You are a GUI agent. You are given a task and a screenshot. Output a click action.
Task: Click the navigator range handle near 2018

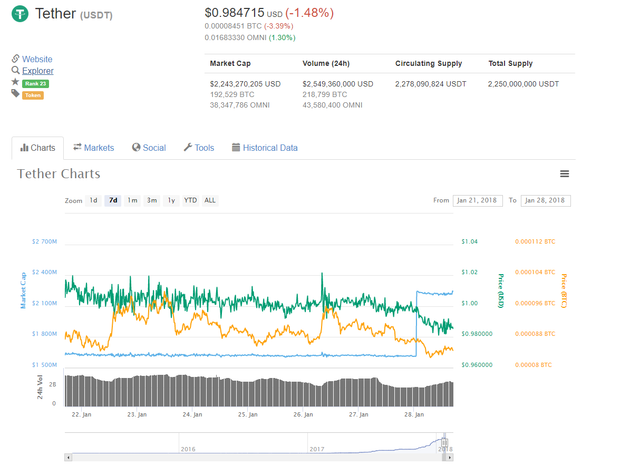pyautogui.click(x=444, y=442)
